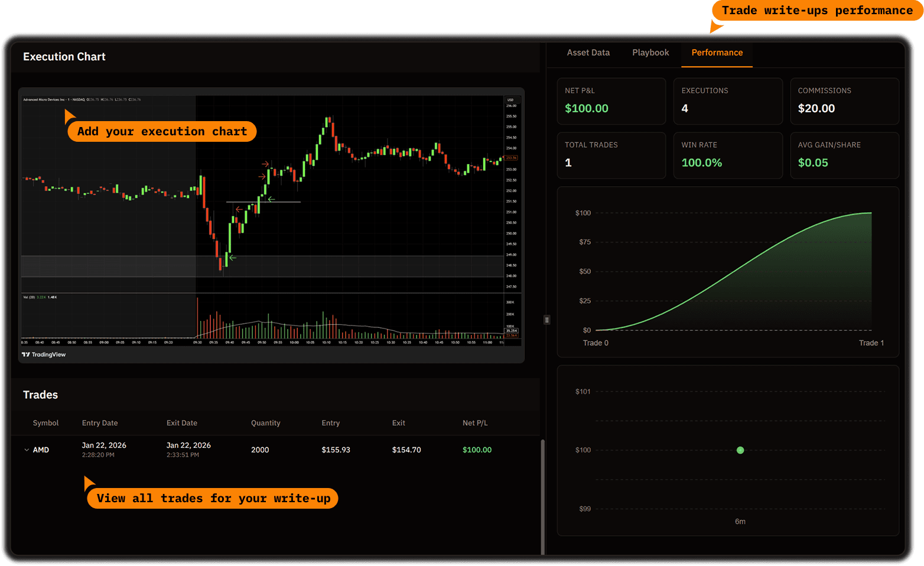The height and width of the screenshot is (566, 924).
Task: Toggle the green data point on the 6m scatter chart
Action: (740, 450)
